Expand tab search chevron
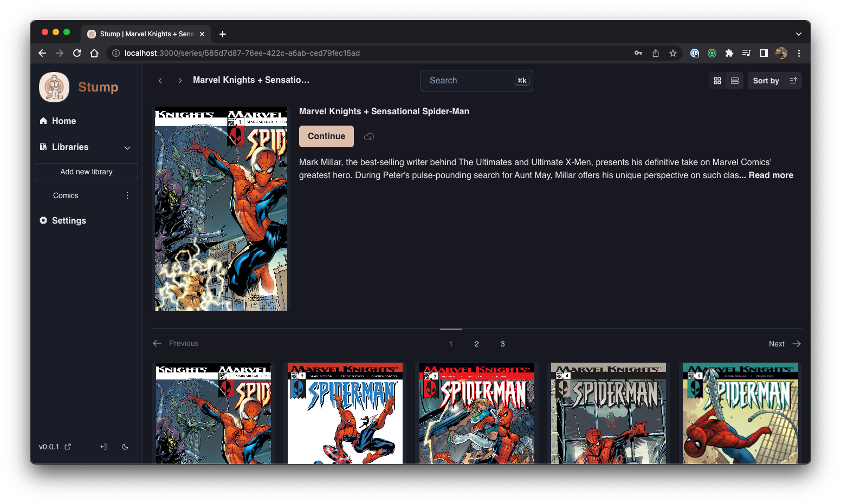 pos(799,34)
